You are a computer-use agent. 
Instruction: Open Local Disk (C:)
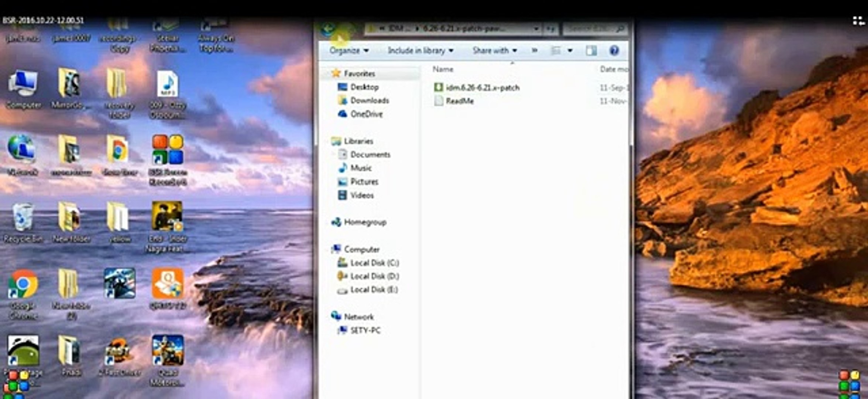coord(368,263)
